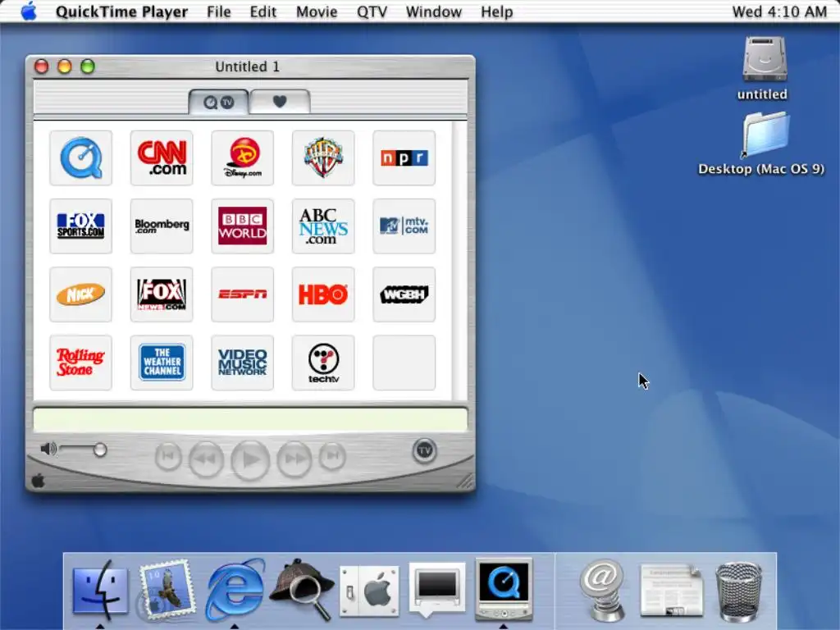This screenshot has width=840, height=630.
Task: Click the window resize grip corner
Action: 464,481
